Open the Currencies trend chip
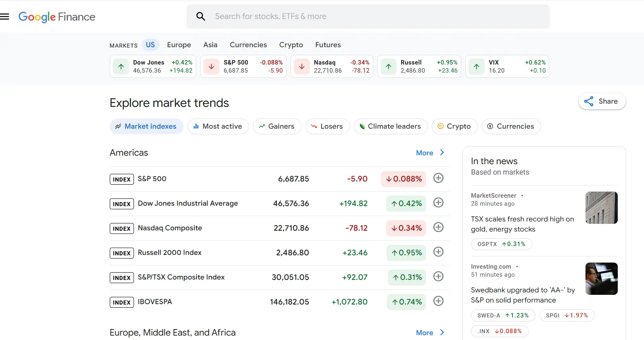The height and width of the screenshot is (340, 644). pyautogui.click(x=511, y=126)
